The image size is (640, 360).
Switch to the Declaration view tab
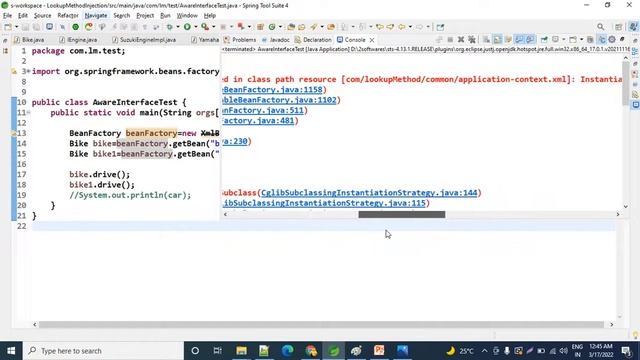(x=313, y=40)
